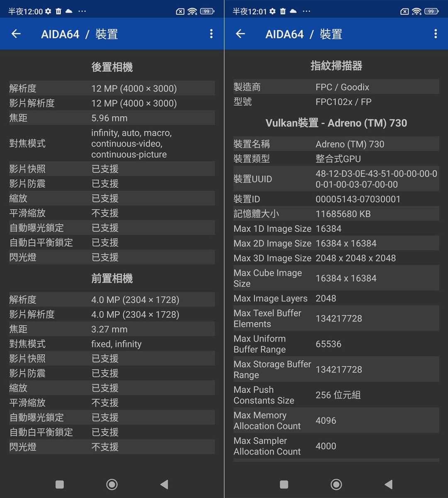Select the 'fixed, infinity' focus mode value
This screenshot has height=498, width=448.
[x=117, y=344]
